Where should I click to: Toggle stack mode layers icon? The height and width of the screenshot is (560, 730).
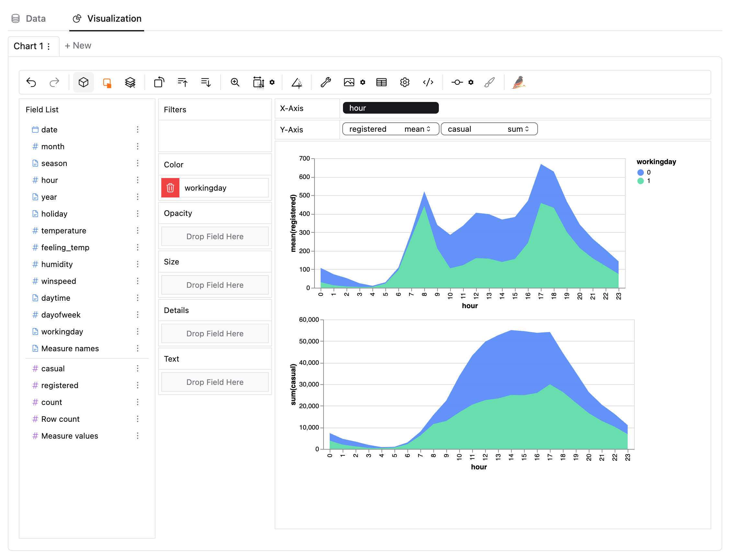(x=130, y=82)
